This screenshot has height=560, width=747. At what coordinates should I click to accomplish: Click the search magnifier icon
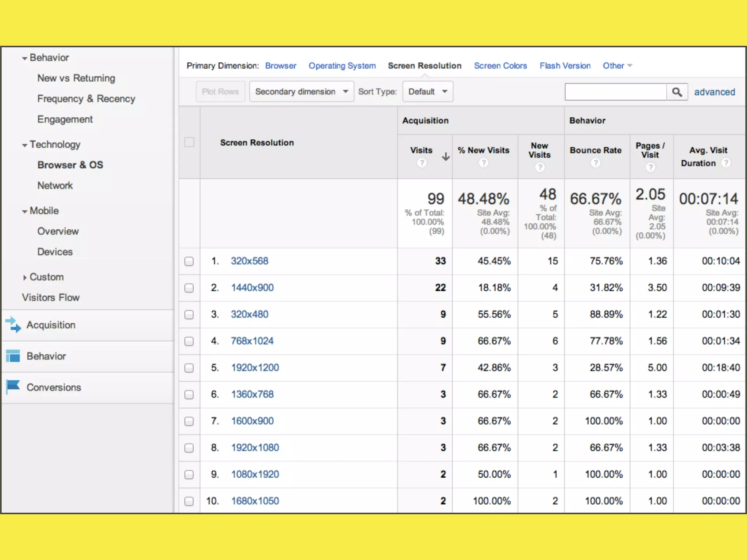pos(677,92)
